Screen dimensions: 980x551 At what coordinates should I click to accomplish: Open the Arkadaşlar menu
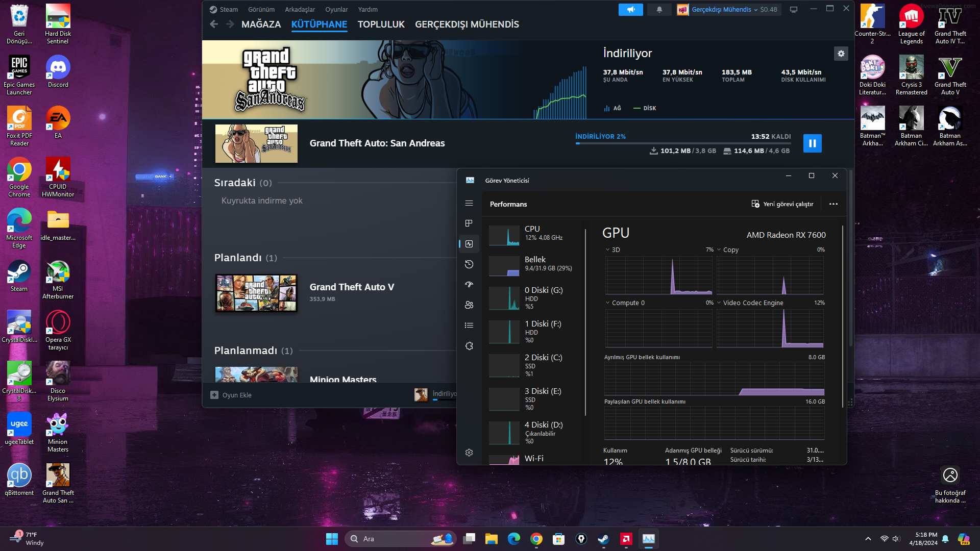coord(300,10)
